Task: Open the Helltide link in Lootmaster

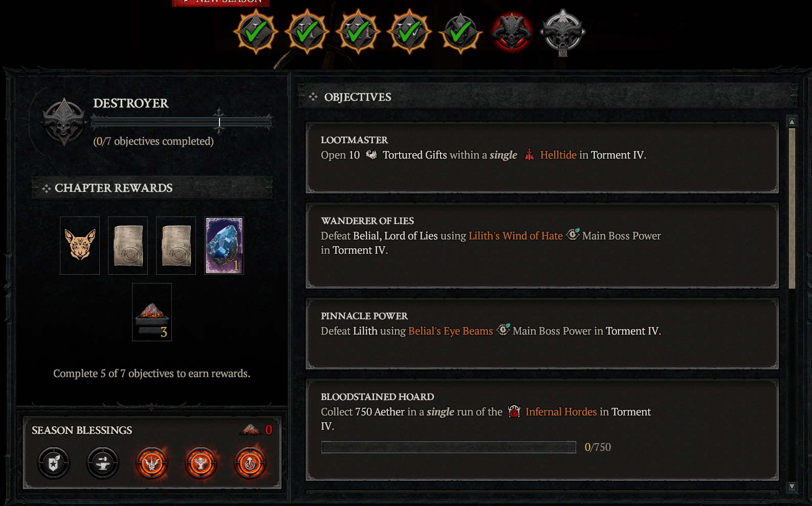Action: [x=558, y=155]
